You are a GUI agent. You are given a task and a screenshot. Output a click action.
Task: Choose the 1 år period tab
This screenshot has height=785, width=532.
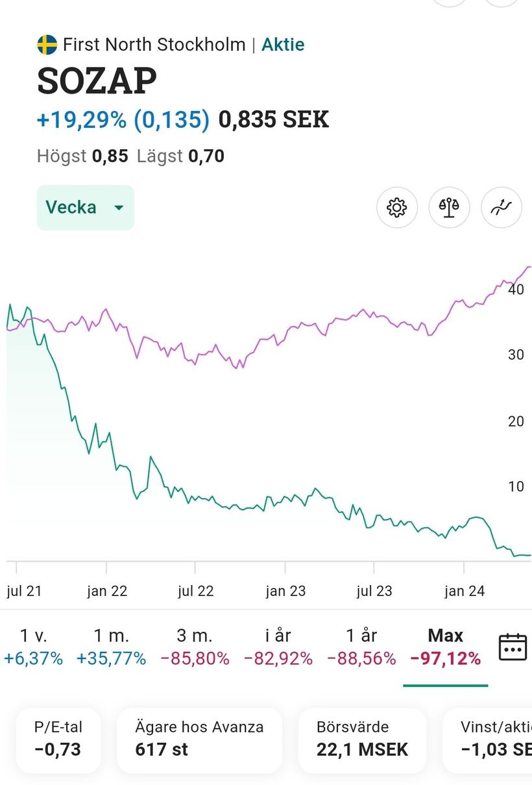[361, 647]
